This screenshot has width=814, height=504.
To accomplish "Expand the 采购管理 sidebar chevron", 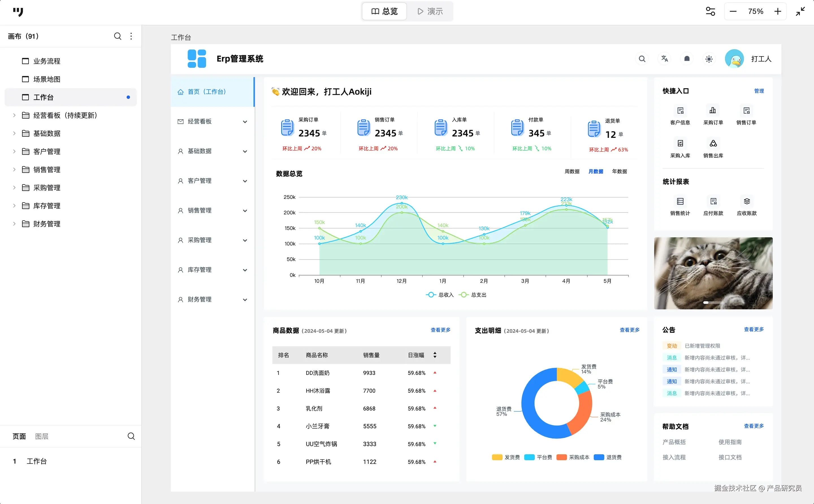I will tap(245, 240).
